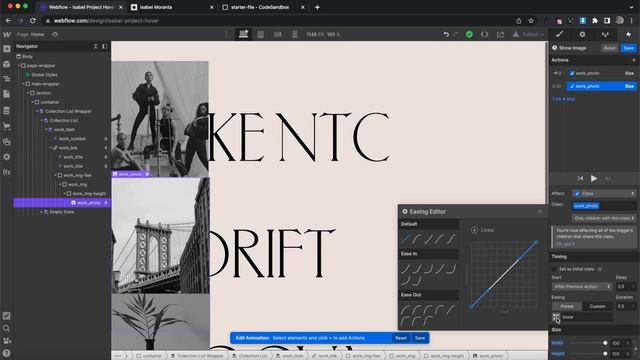Image resolution: width=640 pixels, height=360 pixels.
Task: Switch to the Interactions lightning tab
Action: tap(629, 35)
